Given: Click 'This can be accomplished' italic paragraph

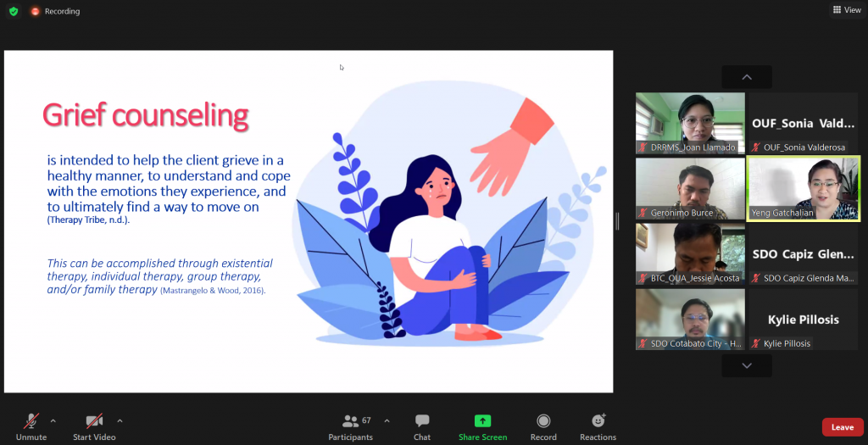Looking at the screenshot, I should [159, 276].
